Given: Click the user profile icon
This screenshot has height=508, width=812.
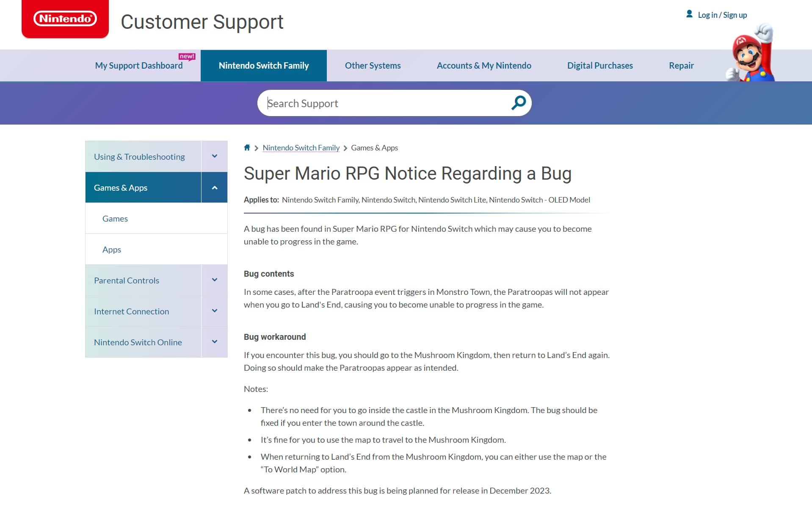Looking at the screenshot, I should pos(689,14).
